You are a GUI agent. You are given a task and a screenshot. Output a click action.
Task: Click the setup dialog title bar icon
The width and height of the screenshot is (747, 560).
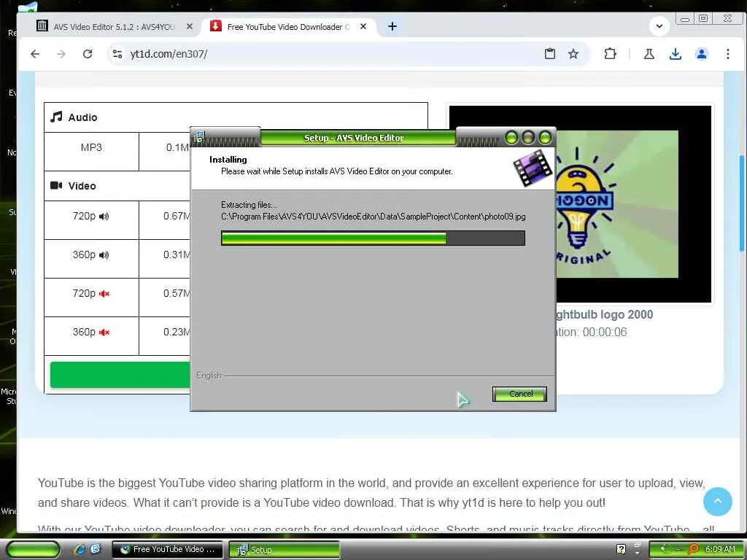pos(198,138)
